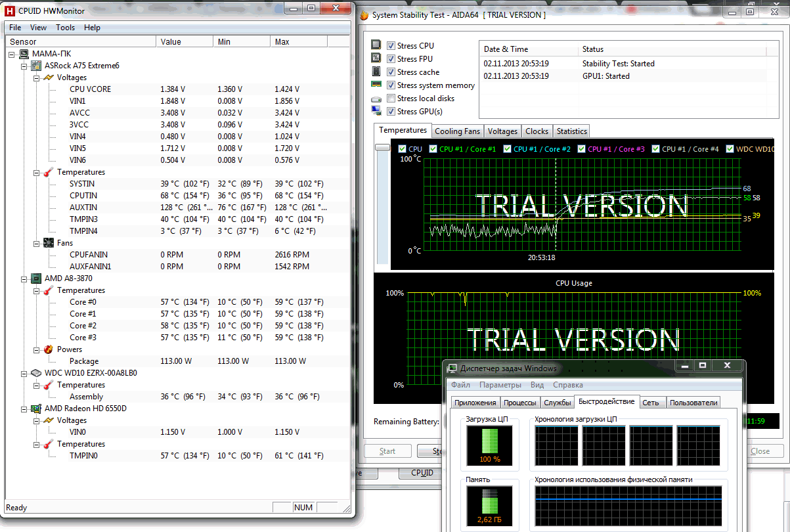Click the thermometer icon under AMD A8-3870
This screenshot has width=790, height=532.
pos(49,290)
